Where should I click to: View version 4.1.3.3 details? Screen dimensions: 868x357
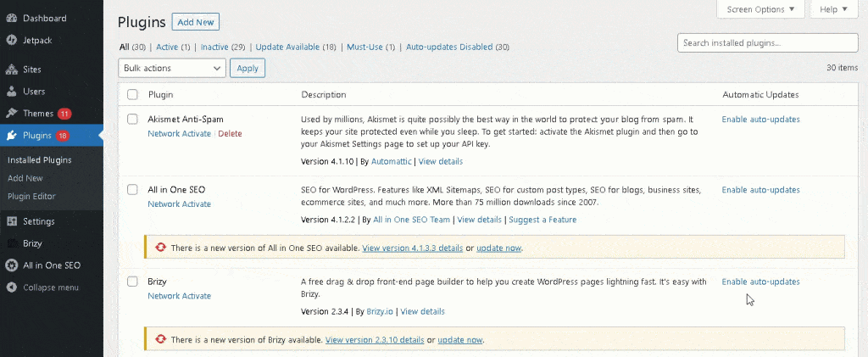coord(413,248)
